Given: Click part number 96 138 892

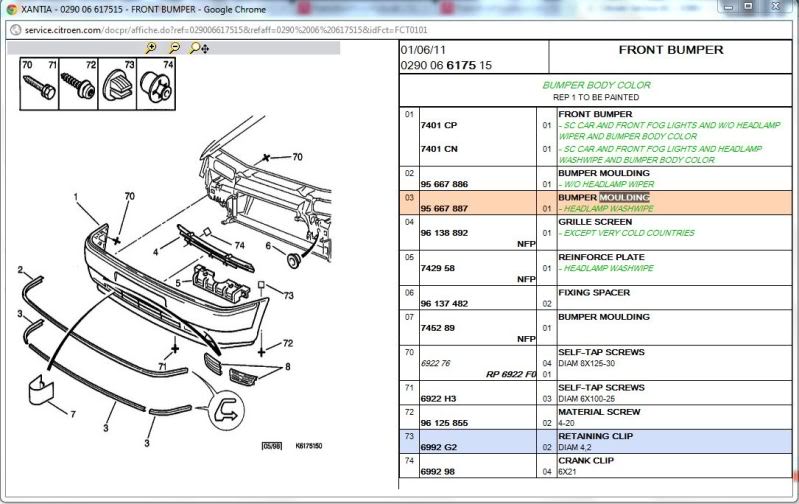Looking at the screenshot, I should pyautogui.click(x=444, y=233).
